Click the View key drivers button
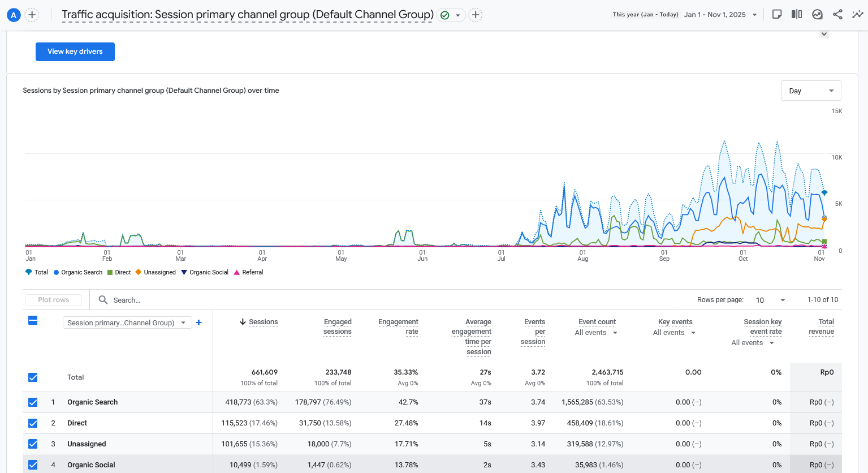The image size is (868, 473). click(x=75, y=51)
